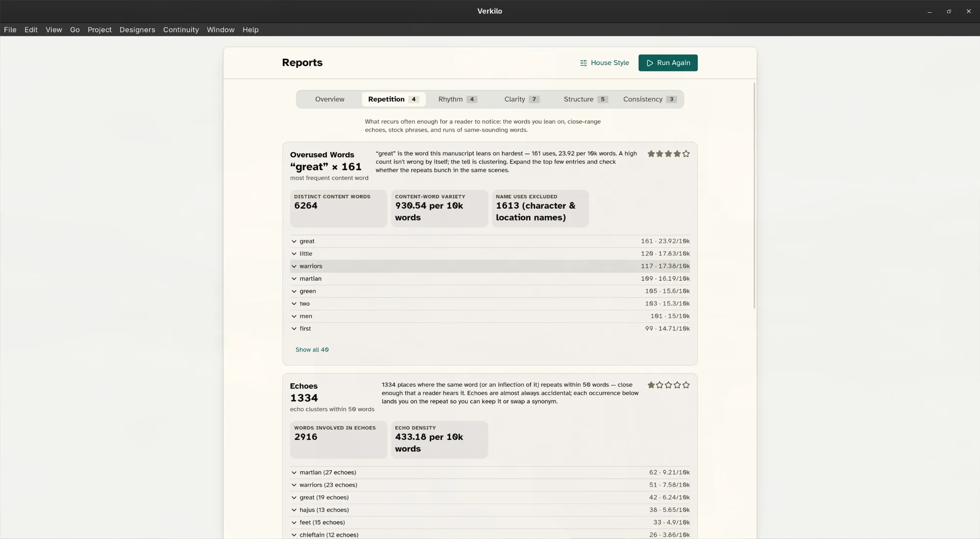
Task: Click the House Style sliders icon
Action: point(583,63)
